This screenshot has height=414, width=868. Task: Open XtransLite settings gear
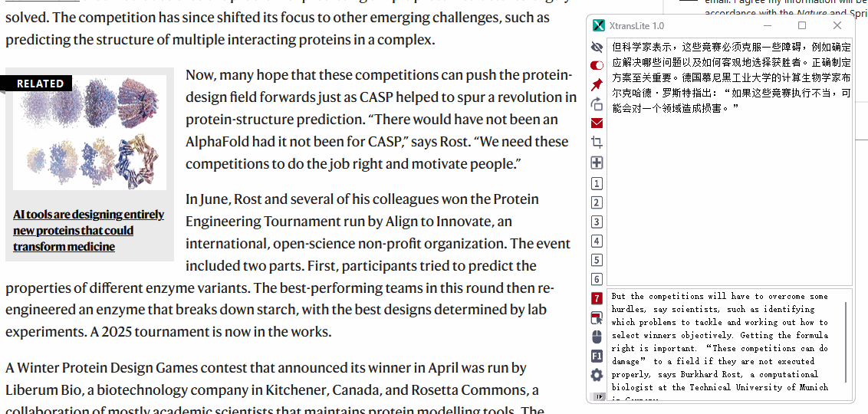coord(597,375)
